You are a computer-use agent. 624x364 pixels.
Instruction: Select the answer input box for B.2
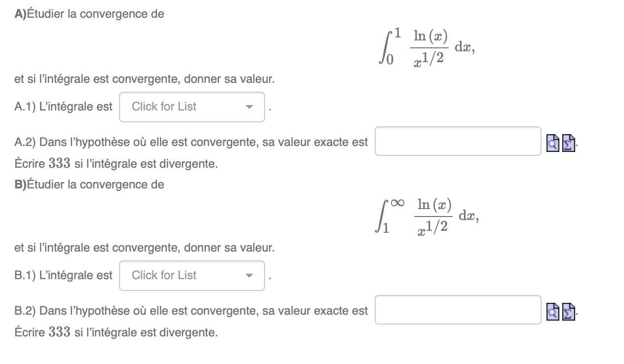458,310
